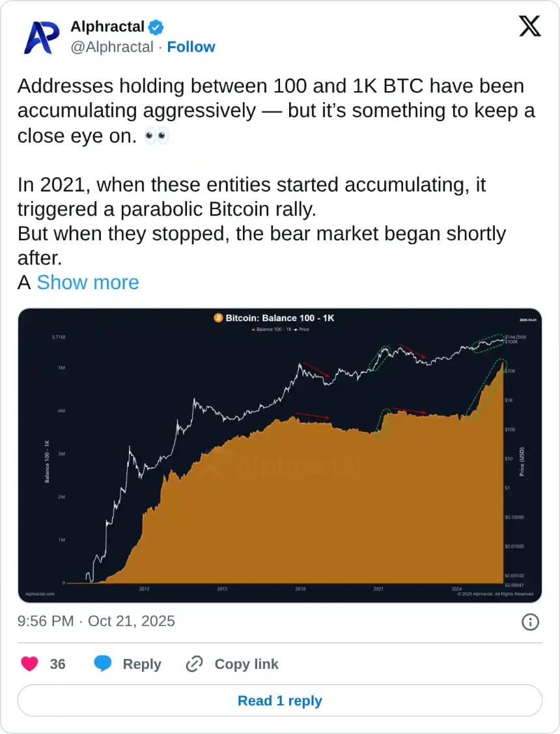Image resolution: width=560 pixels, height=734 pixels.
Task: Open the @Alphractal handle link
Action: [111, 47]
